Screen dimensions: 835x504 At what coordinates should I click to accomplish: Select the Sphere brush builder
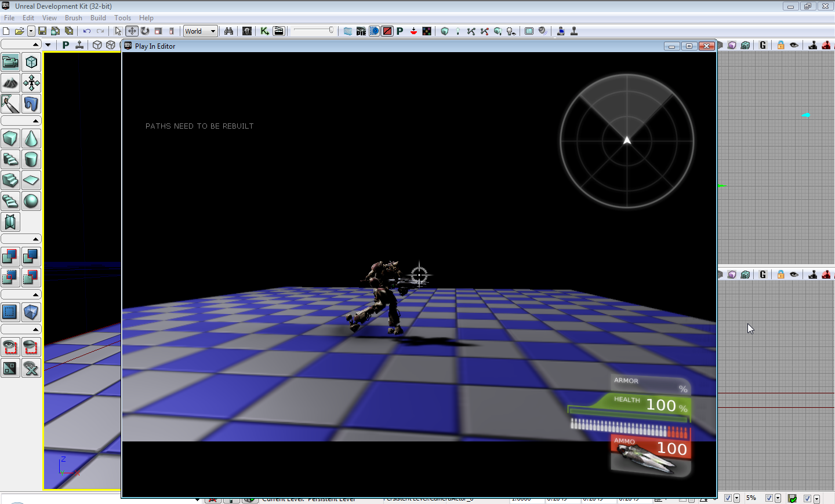[31, 201]
